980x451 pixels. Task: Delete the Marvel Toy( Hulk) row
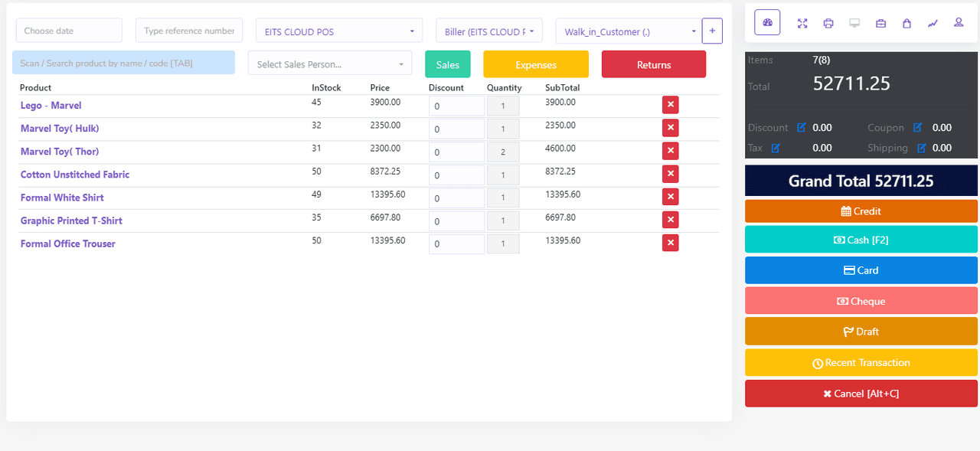tap(670, 128)
